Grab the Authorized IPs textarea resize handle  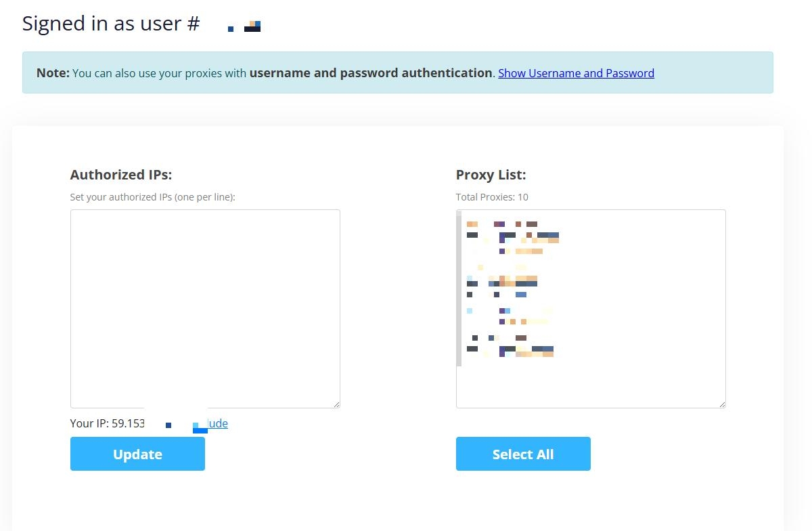pyautogui.click(x=336, y=404)
